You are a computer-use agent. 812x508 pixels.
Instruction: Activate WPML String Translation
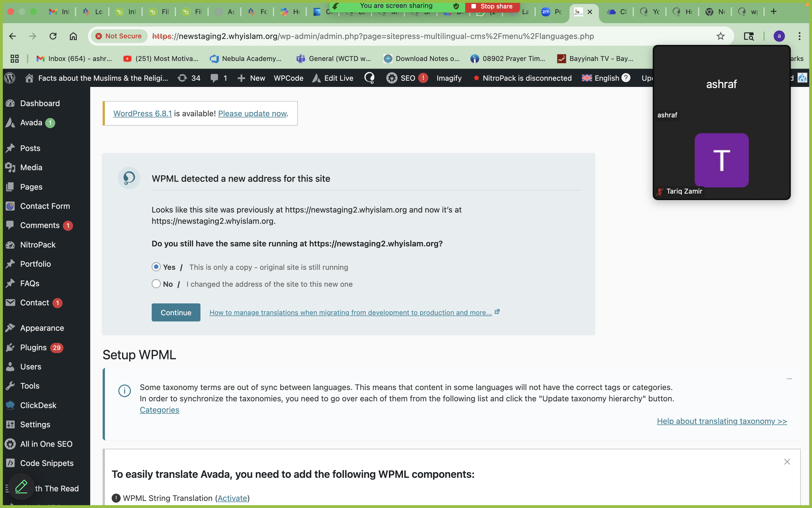[232, 498]
